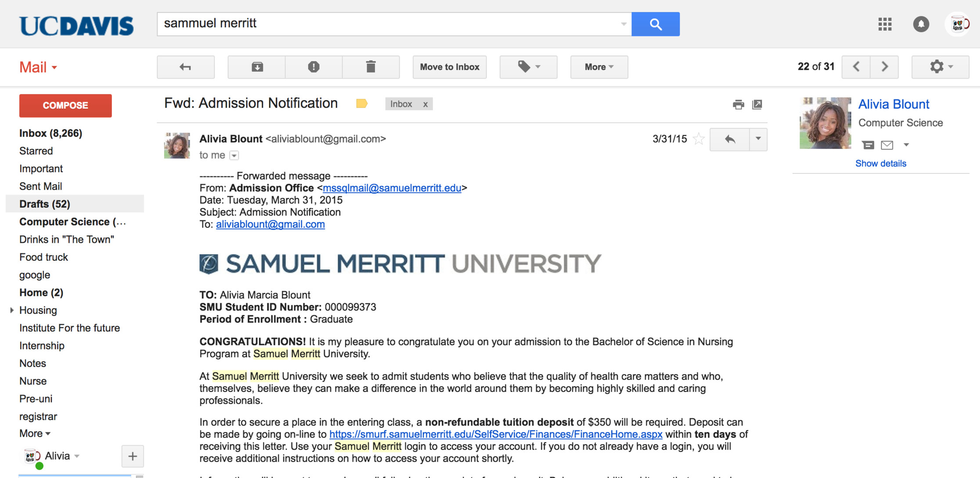
Task: Go to older conversation arrow
Action: [884, 67]
